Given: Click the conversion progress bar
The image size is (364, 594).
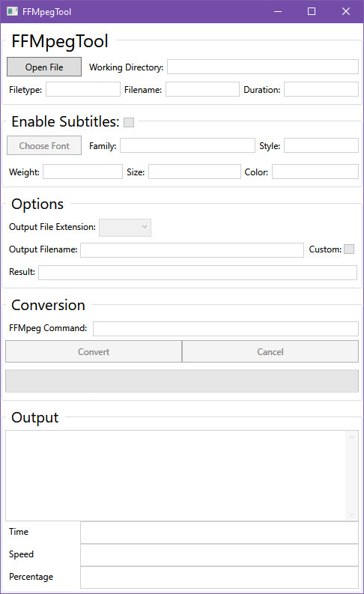Looking at the screenshot, I should 182,381.
